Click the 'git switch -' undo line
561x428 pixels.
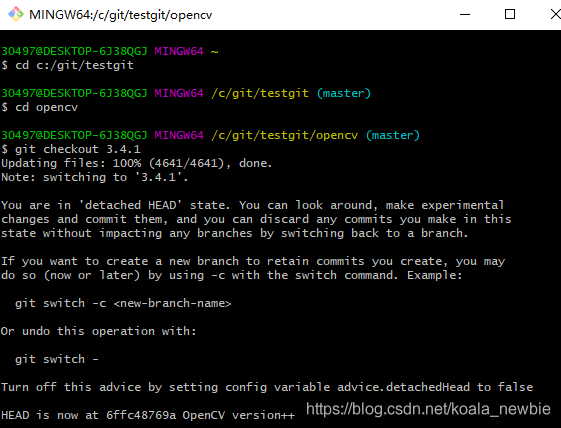pyautogui.click(x=57, y=359)
